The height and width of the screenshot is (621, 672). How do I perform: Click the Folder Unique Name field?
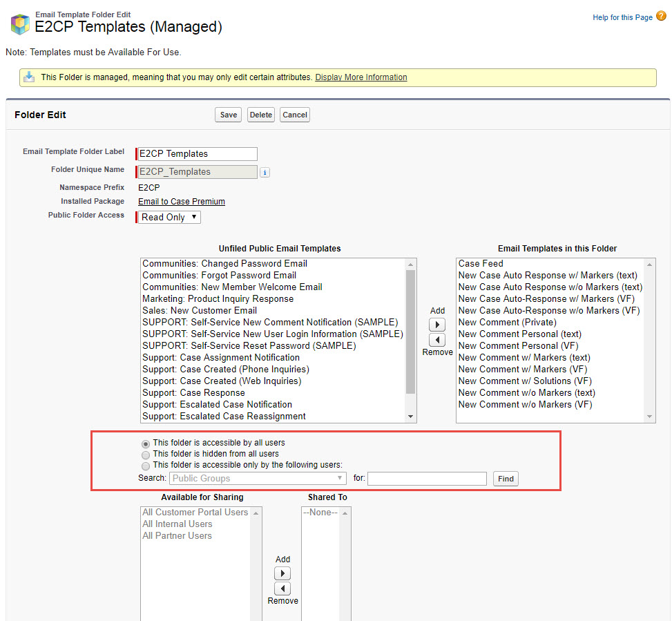tap(198, 172)
